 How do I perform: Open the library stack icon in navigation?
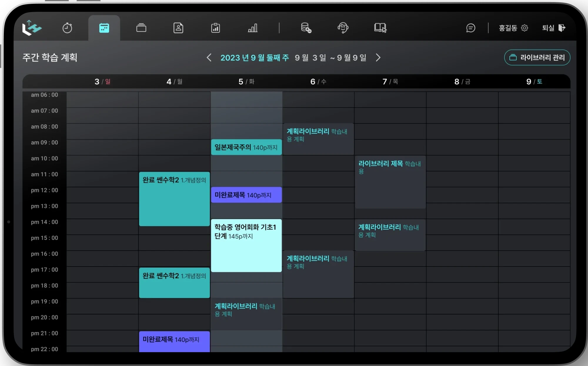click(x=141, y=28)
